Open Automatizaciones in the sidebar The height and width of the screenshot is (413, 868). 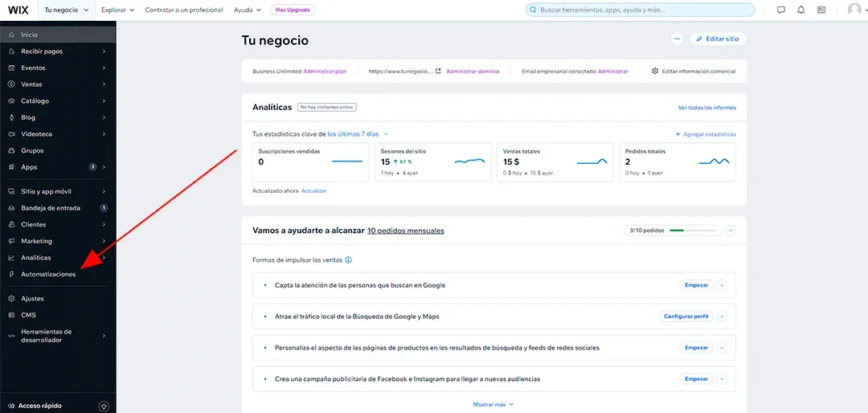[x=58, y=275]
